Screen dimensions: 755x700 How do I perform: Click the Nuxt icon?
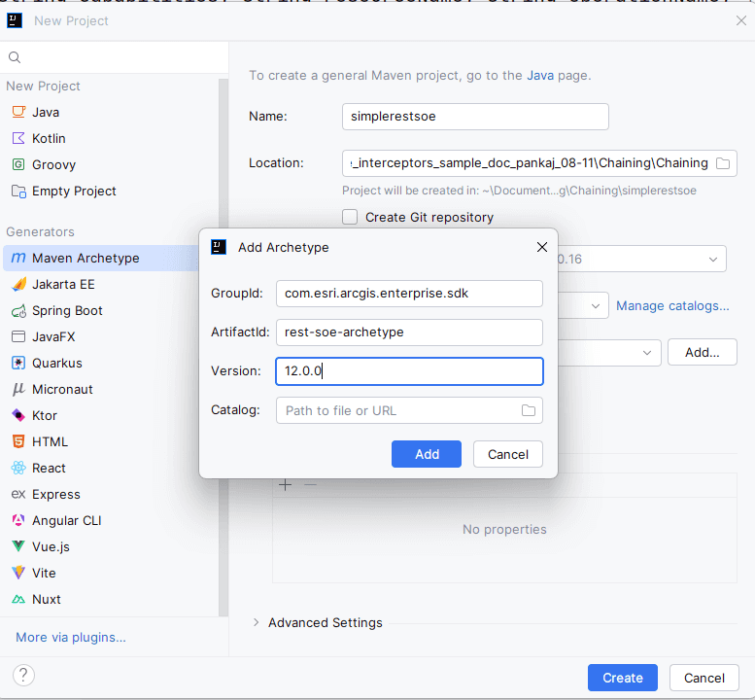(x=18, y=599)
